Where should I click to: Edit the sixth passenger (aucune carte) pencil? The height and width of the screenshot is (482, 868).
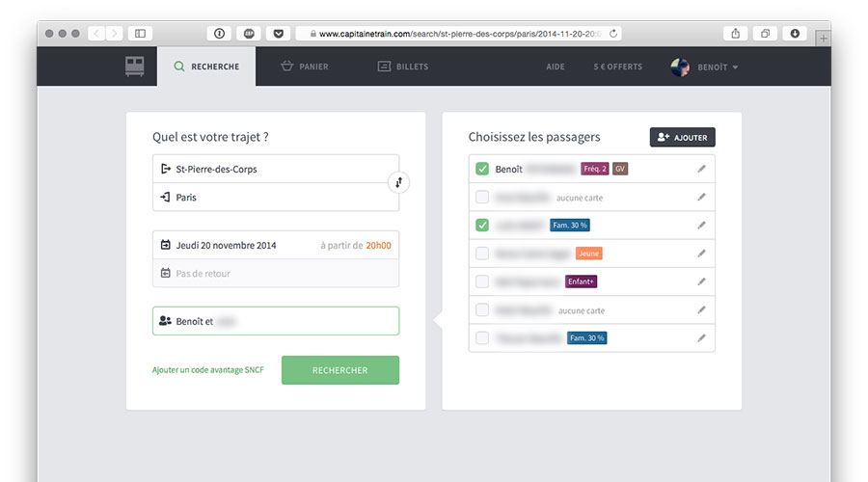(x=701, y=309)
